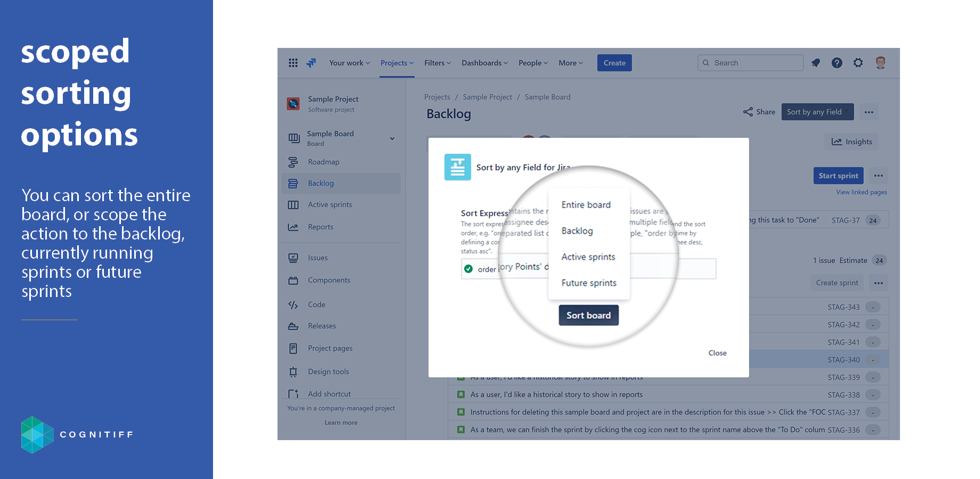Open the notifications icon in top bar
The image size is (980, 479).
(815, 63)
